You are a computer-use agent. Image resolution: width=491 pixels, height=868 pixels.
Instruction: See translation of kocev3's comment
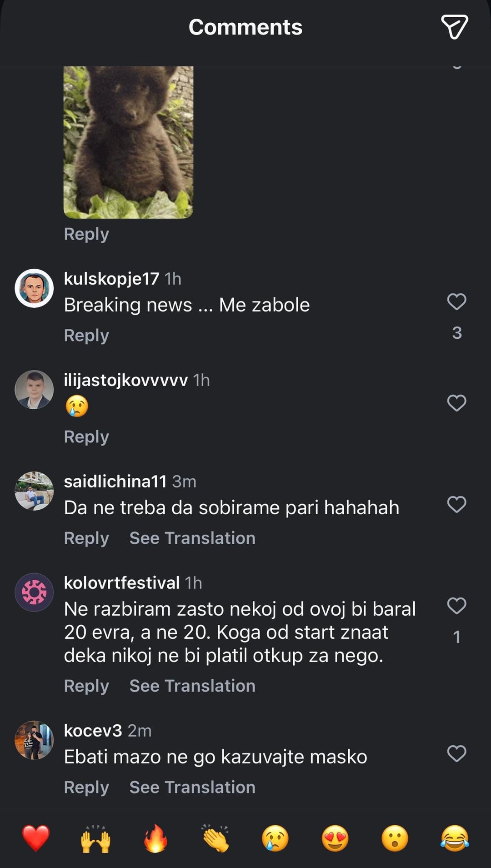192,787
